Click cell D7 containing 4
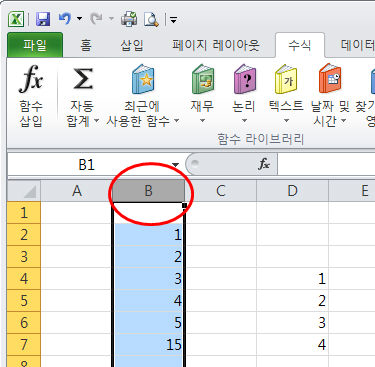The height and width of the screenshot is (367, 375). coord(292,345)
